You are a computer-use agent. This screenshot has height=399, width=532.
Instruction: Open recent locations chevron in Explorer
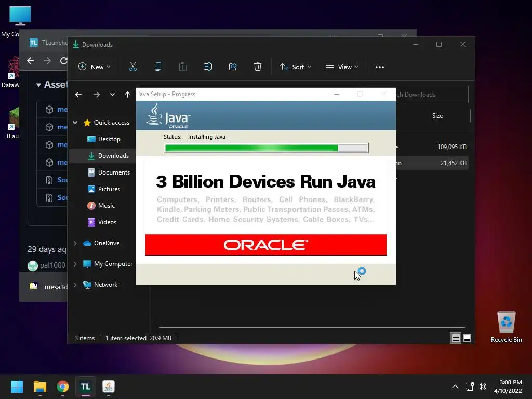[112, 95]
